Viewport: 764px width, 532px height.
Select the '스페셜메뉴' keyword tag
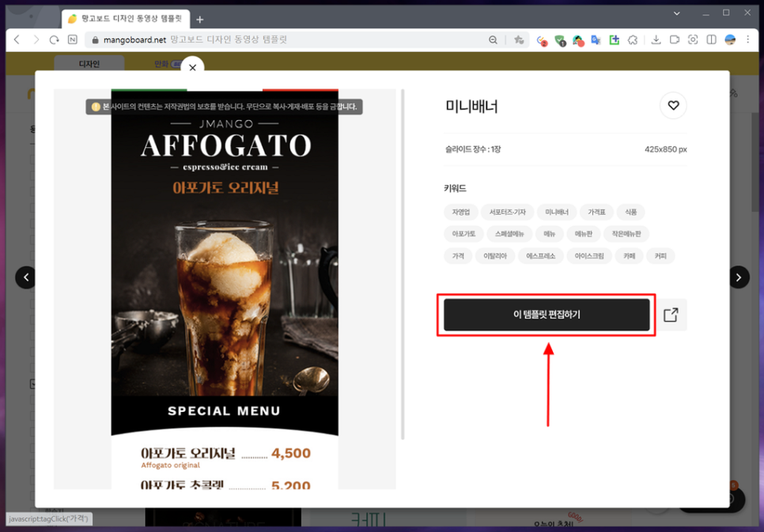[x=509, y=234]
